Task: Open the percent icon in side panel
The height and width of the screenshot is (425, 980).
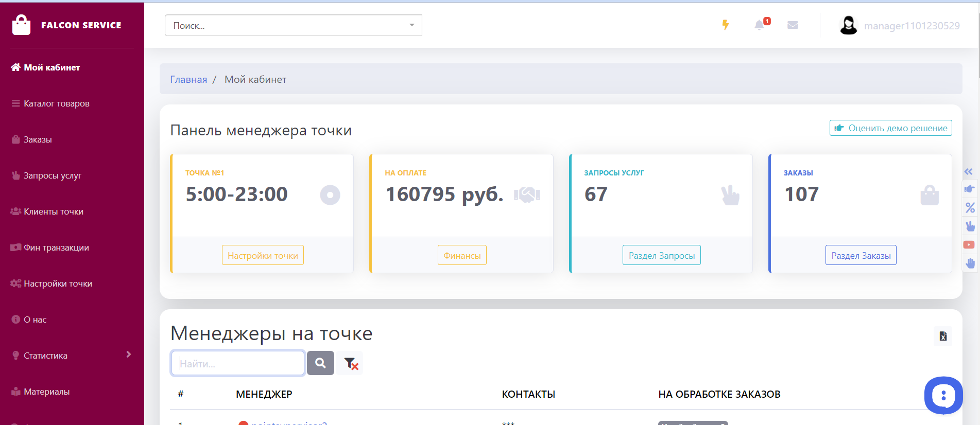Action: click(x=970, y=207)
